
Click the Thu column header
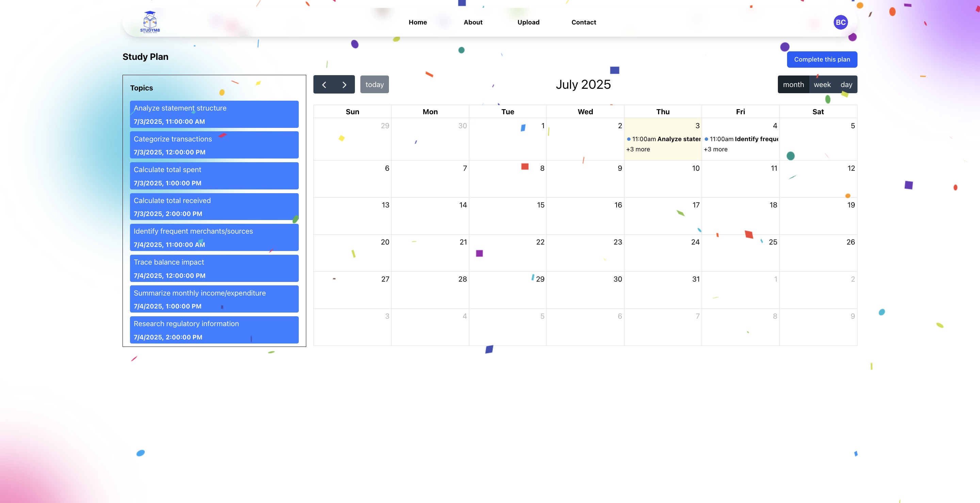click(663, 112)
